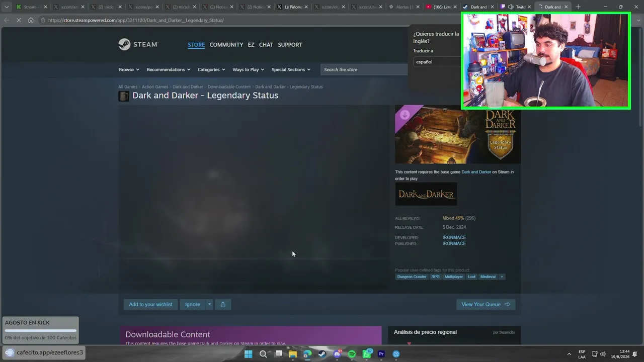644x362 pixels.
Task: Open the All Games breadcrumb link
Action: pos(128,87)
